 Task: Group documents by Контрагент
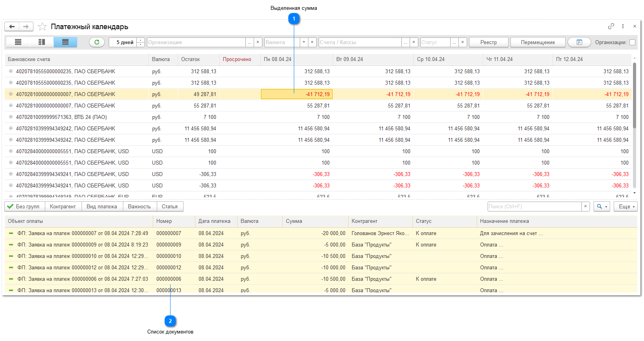(x=63, y=206)
